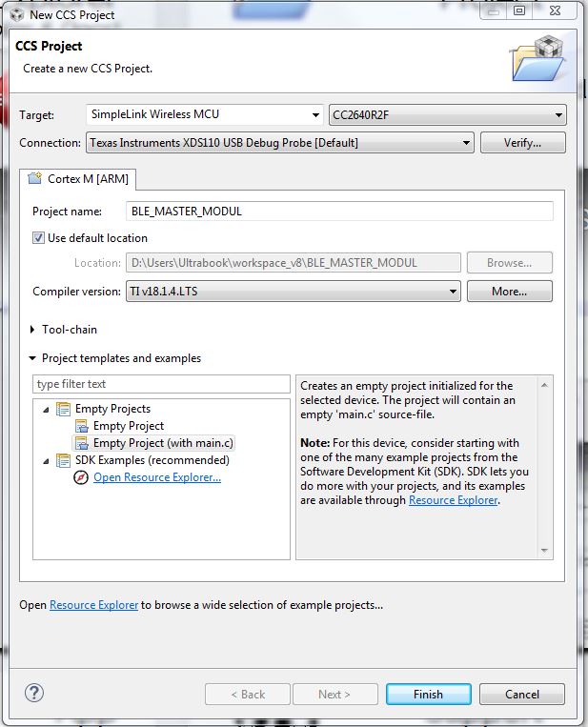Click the Empty Project template icon
The image size is (588, 727).
coord(82,426)
